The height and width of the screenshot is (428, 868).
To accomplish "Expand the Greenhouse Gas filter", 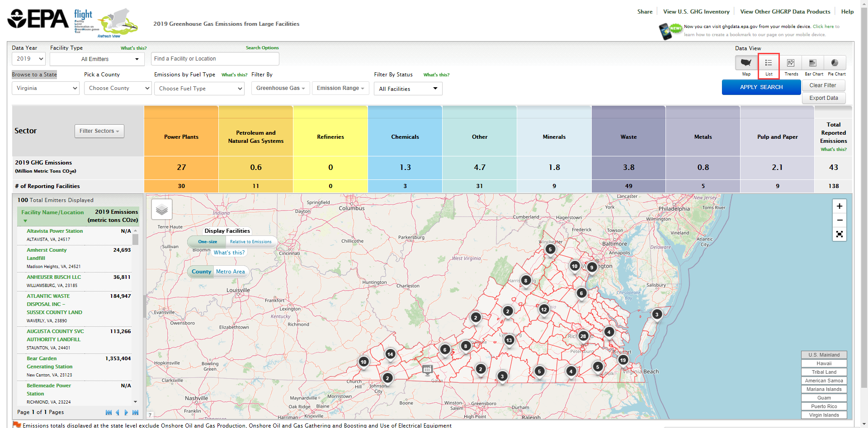I will coord(280,88).
